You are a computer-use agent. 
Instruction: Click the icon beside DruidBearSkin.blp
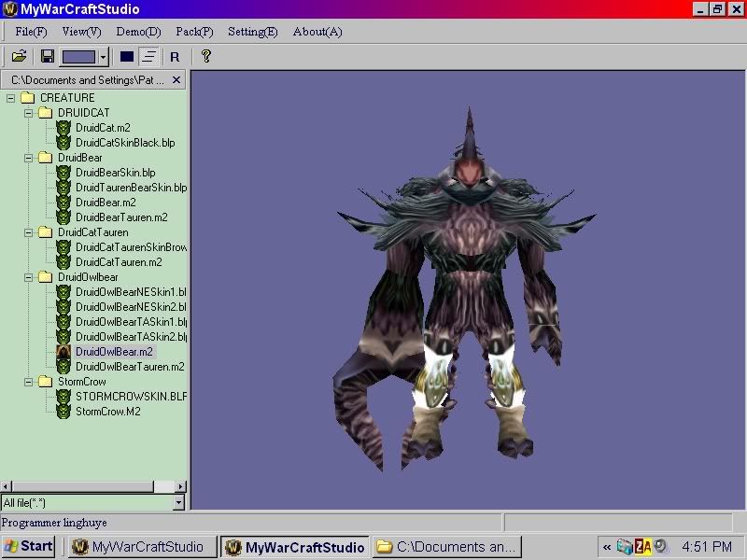pyautogui.click(x=63, y=173)
